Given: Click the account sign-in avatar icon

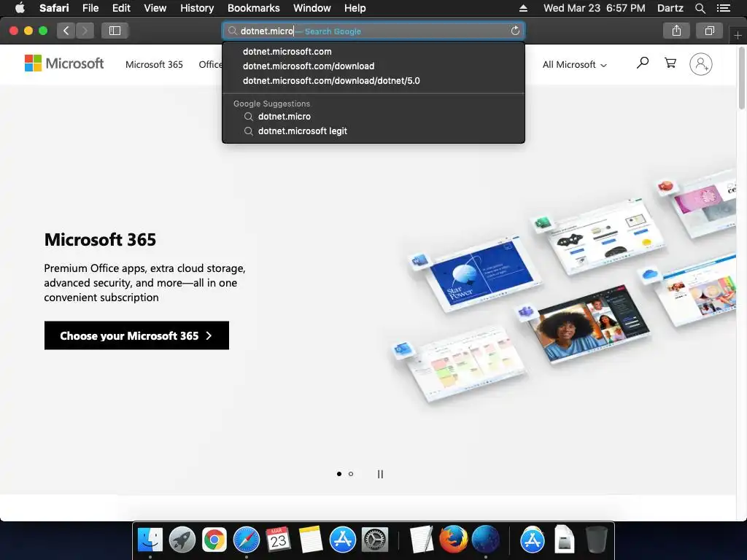Looking at the screenshot, I should 701,64.
